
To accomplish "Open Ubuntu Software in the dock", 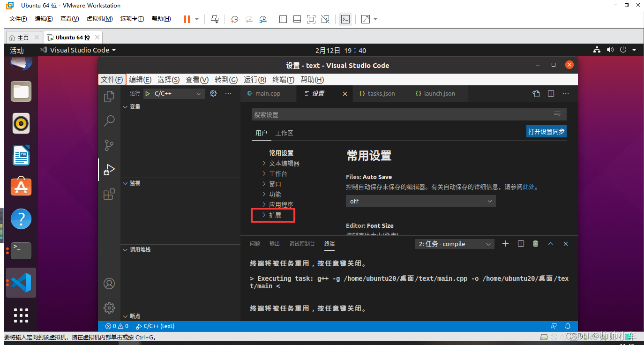I will tap(21, 187).
